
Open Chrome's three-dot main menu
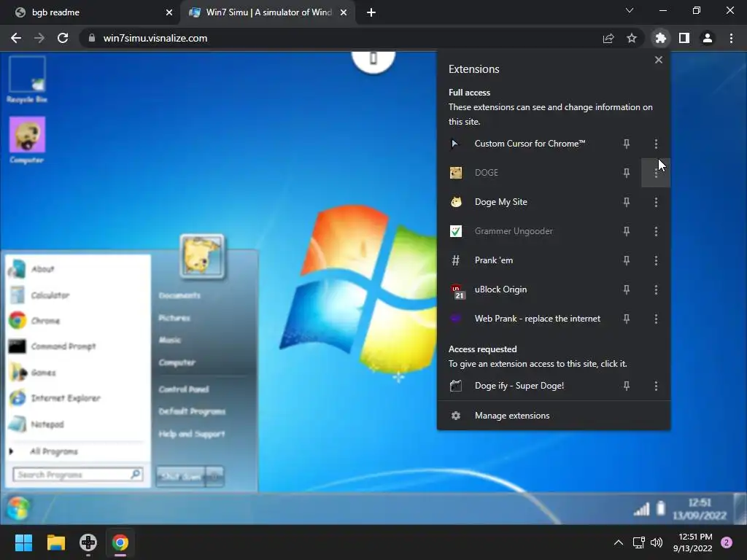[x=731, y=38]
